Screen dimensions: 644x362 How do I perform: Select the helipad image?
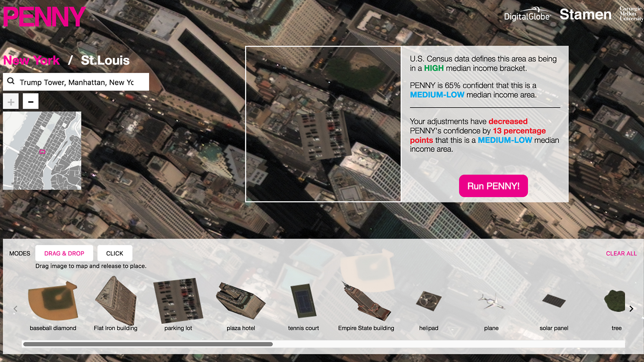[x=429, y=301]
